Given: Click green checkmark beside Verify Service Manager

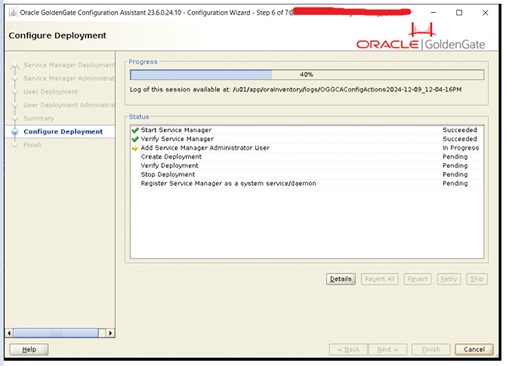Looking at the screenshot, I should point(135,139).
